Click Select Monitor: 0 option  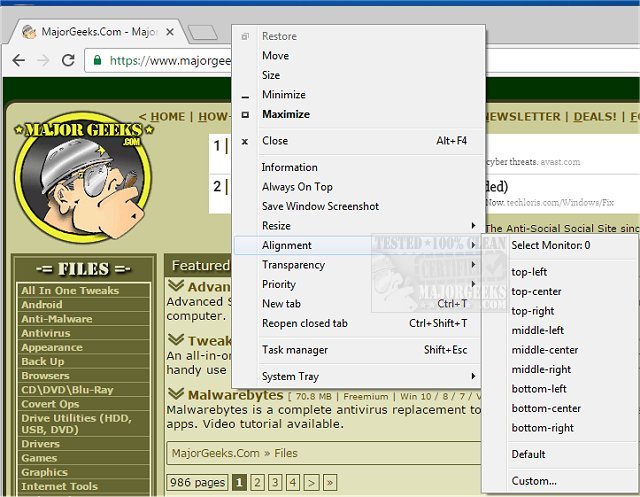tap(560, 245)
